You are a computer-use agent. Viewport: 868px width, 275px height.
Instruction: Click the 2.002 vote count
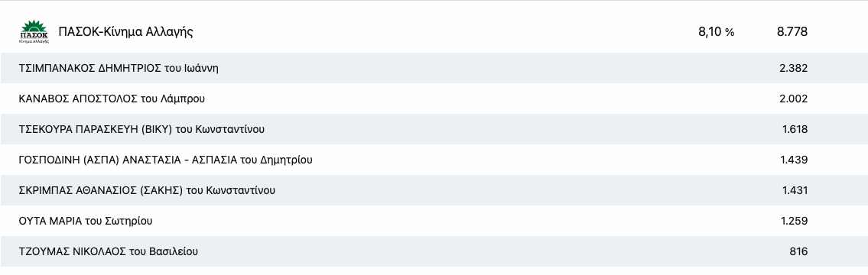point(793,99)
